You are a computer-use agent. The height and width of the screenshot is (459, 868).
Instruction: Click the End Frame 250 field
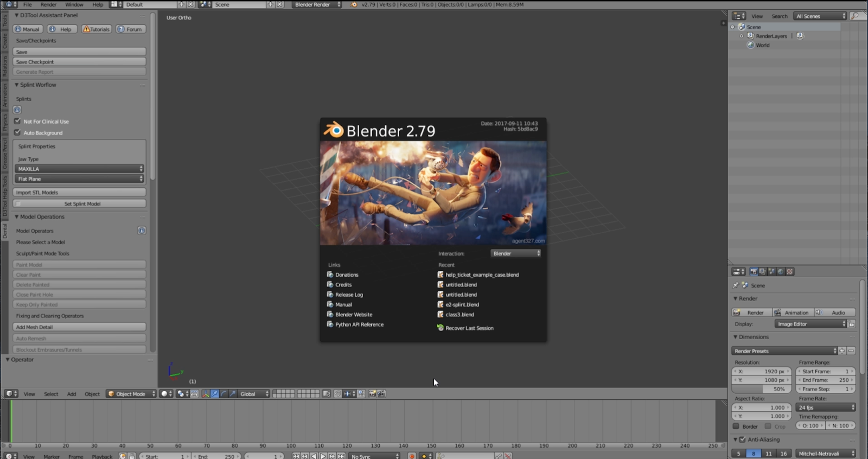coord(826,380)
